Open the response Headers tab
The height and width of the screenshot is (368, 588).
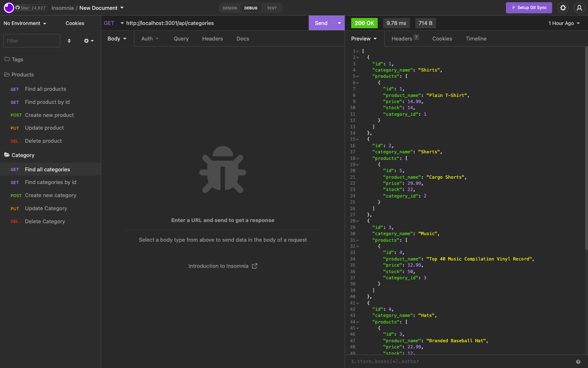tap(401, 38)
